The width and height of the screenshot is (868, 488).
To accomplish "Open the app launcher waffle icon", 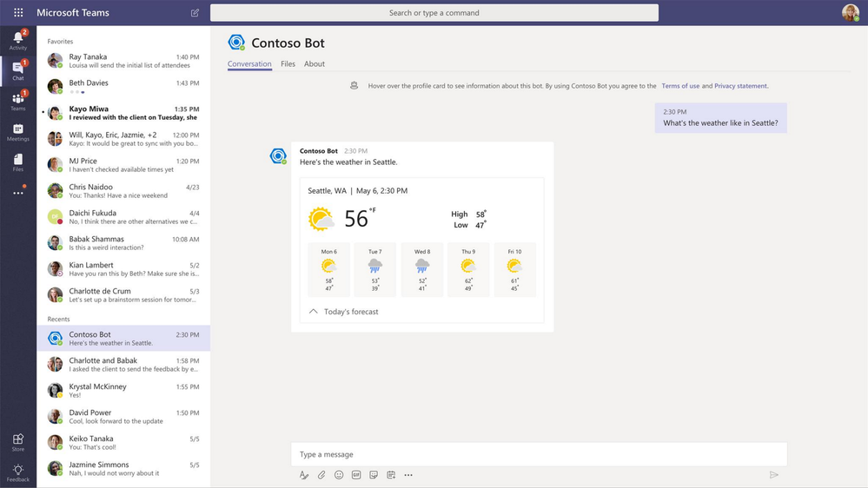I will (18, 12).
